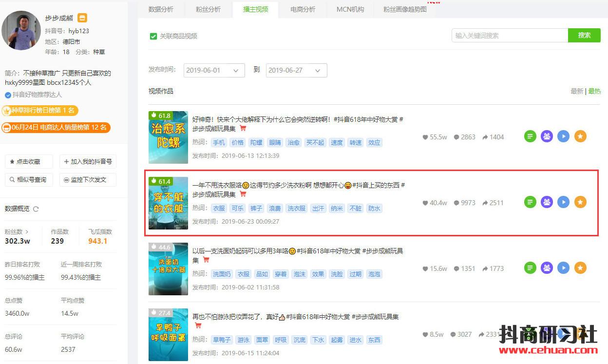Focus the keyword search input field
The image size is (608, 364).
510,35
